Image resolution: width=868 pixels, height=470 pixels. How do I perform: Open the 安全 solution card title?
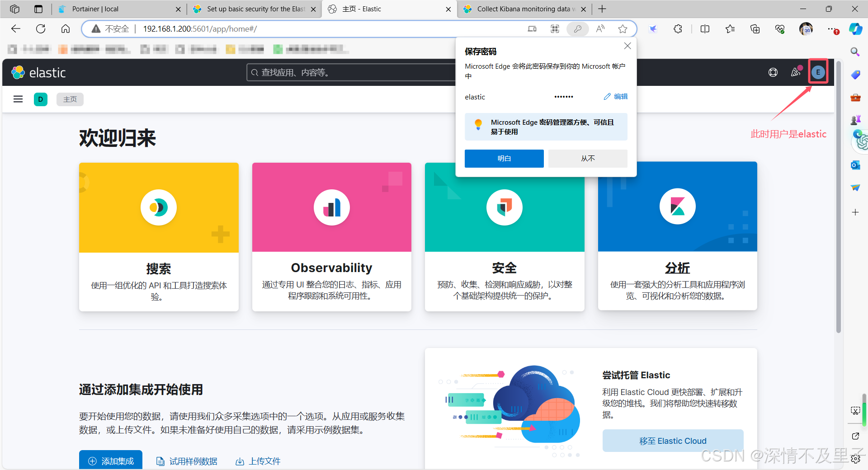[505, 268]
